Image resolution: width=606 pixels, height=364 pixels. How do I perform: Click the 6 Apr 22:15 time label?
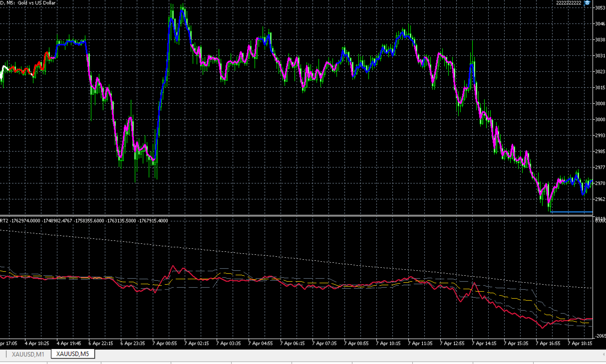pyautogui.click(x=100, y=344)
